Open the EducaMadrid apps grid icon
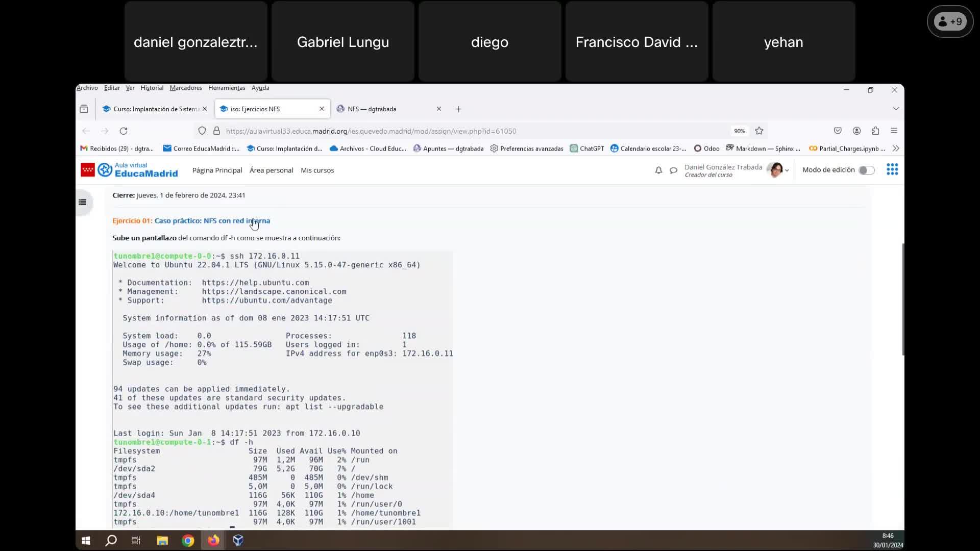 (892, 170)
